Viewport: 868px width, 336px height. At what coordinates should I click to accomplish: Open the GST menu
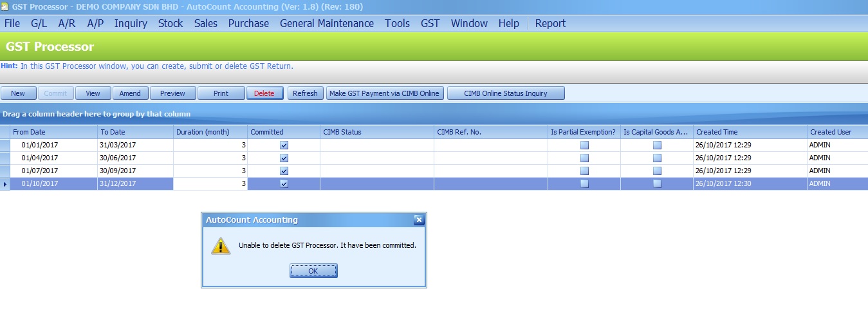pos(430,23)
